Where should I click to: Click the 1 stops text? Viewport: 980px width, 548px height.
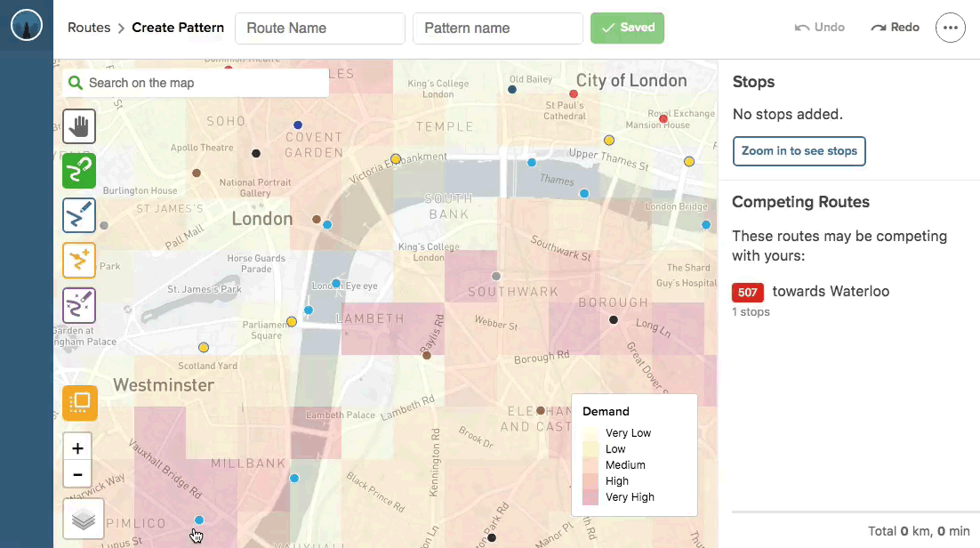click(751, 311)
